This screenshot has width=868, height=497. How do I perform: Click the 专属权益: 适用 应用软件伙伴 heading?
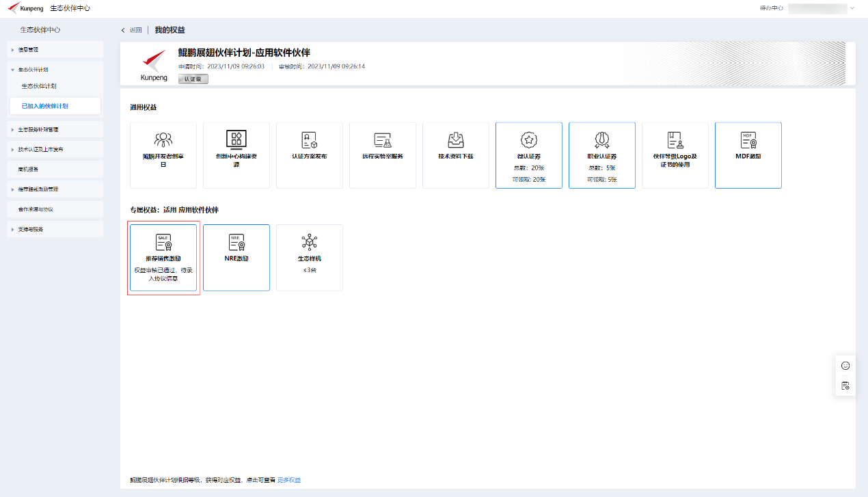[174, 210]
